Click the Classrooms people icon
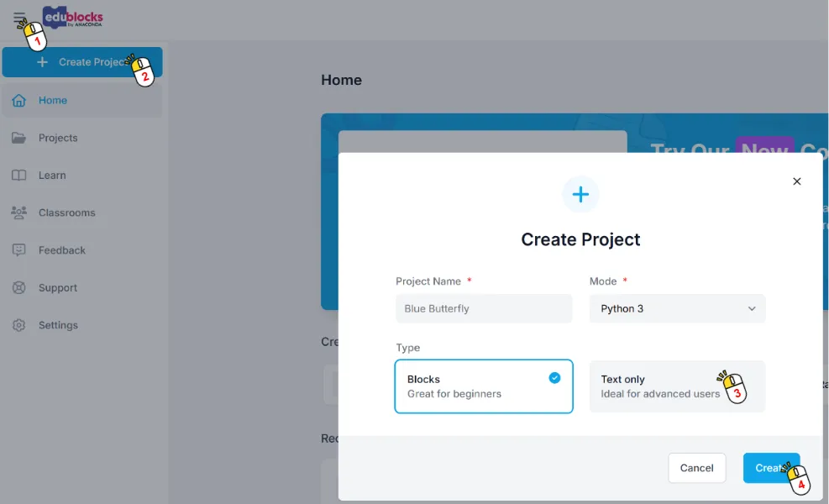The height and width of the screenshot is (504, 829). click(x=18, y=213)
